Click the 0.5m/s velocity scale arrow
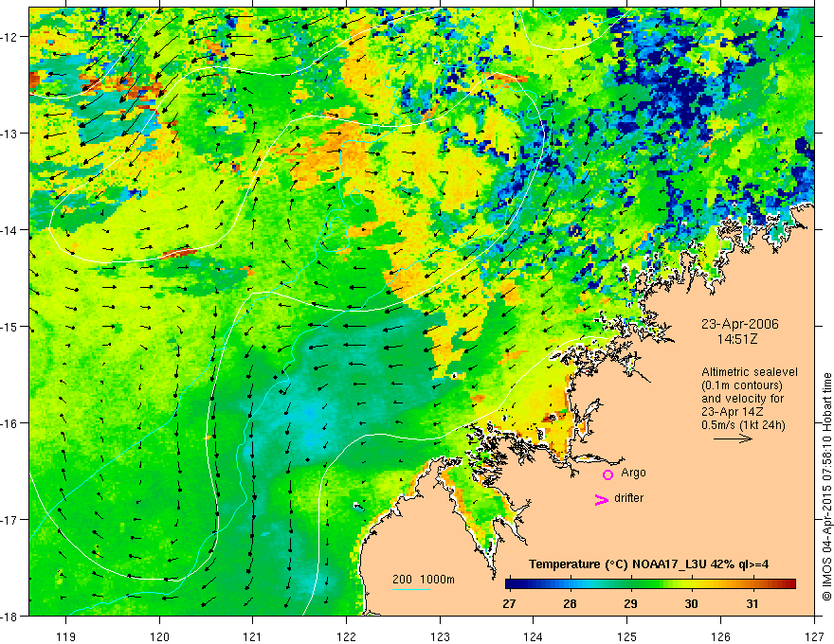 pos(733,438)
